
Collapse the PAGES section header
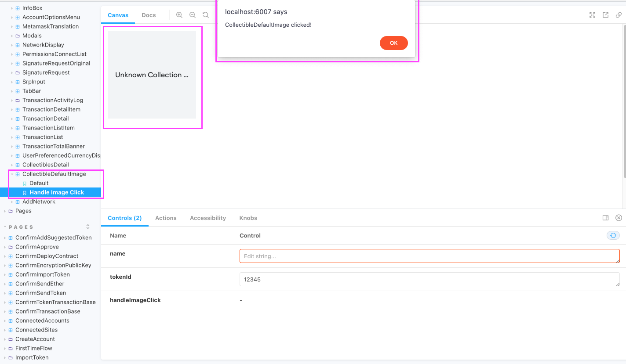coord(21,227)
